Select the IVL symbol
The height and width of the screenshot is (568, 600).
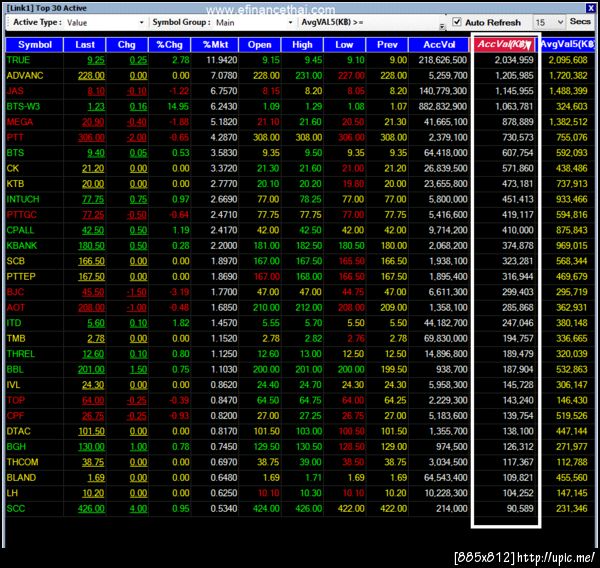(13, 385)
